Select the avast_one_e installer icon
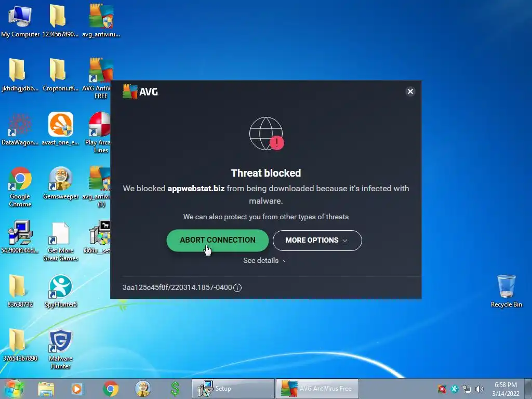The image size is (532, 399). coord(60,129)
